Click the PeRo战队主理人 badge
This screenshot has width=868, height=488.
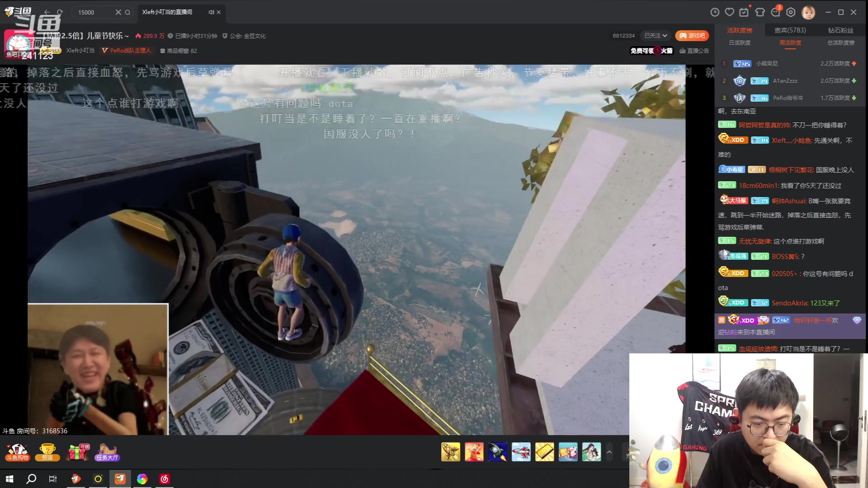(127, 51)
